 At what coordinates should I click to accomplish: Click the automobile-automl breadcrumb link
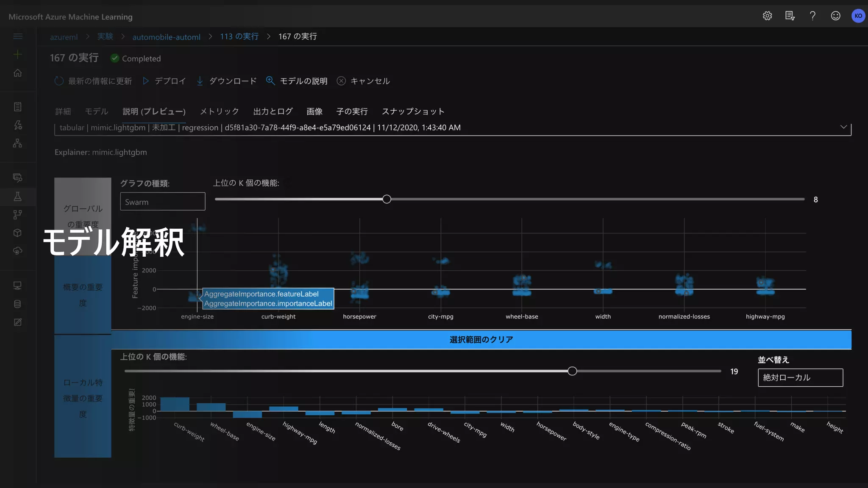pyautogui.click(x=166, y=37)
